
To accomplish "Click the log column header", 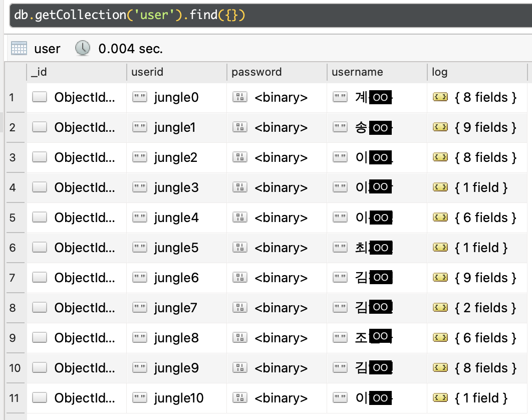I will (x=440, y=72).
